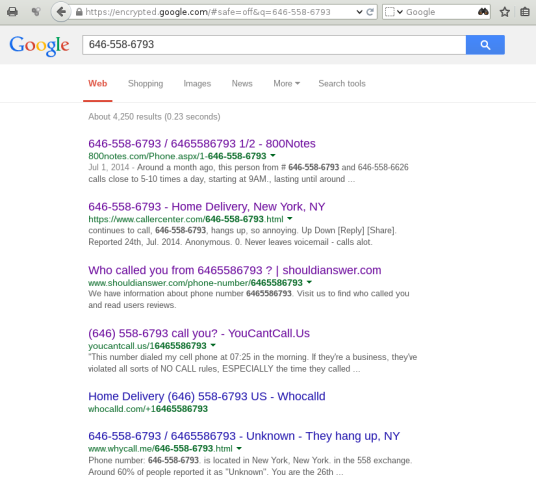Open the bookmarks list icon
536x486 pixels.
[x=525, y=12]
